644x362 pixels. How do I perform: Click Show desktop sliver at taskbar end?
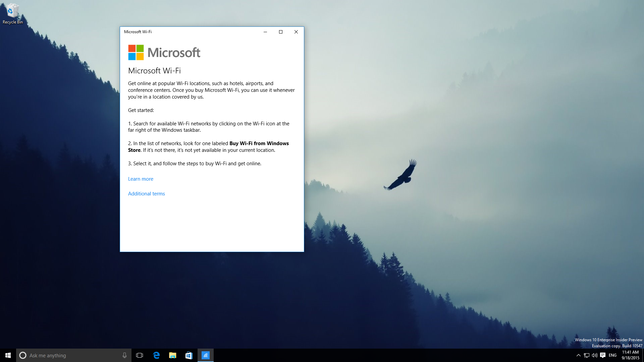tap(643, 355)
